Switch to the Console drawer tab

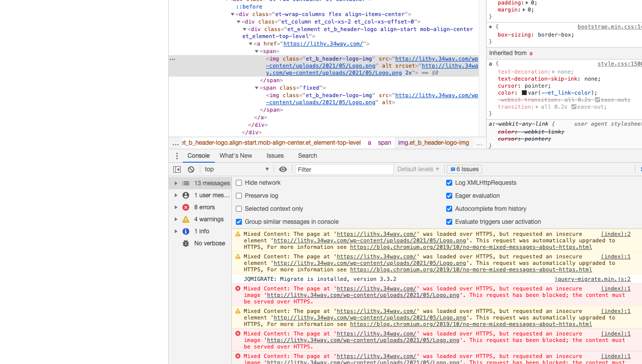tap(199, 156)
